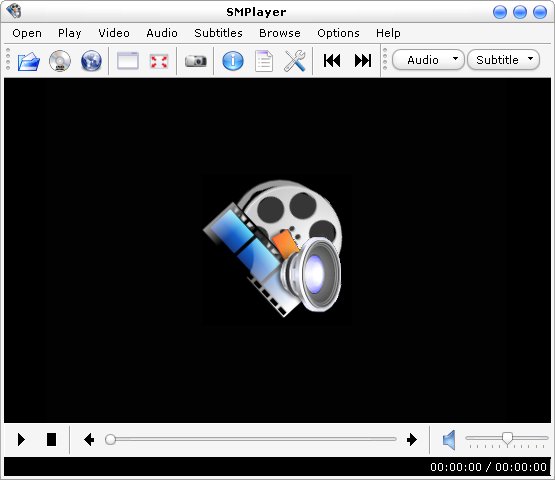The height and width of the screenshot is (480, 555).
Task: Open the Options menu
Action: pyautogui.click(x=338, y=33)
